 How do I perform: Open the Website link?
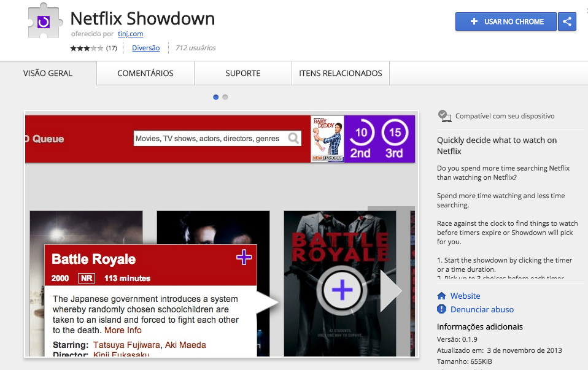[x=465, y=296]
